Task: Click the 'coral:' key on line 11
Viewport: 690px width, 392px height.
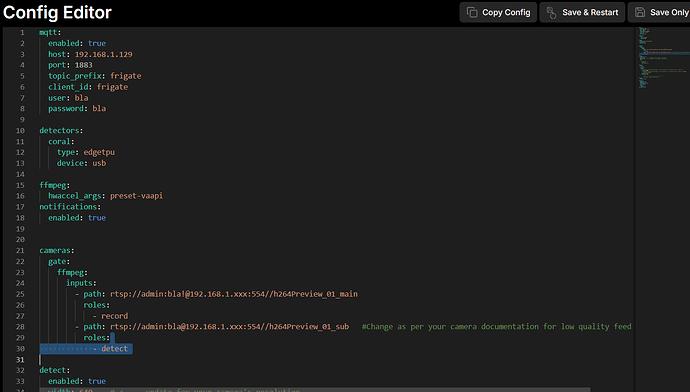Action: (62, 141)
